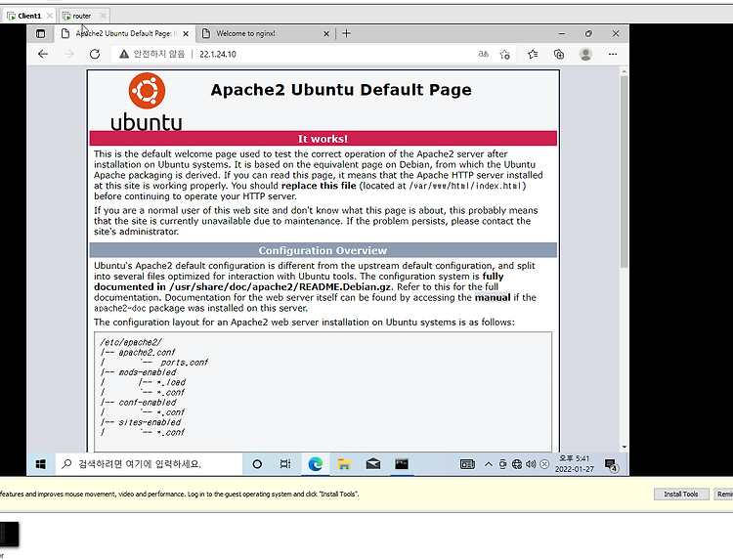Open the read aloud / translate icon
This screenshot has width=733, height=560.
click(484, 54)
